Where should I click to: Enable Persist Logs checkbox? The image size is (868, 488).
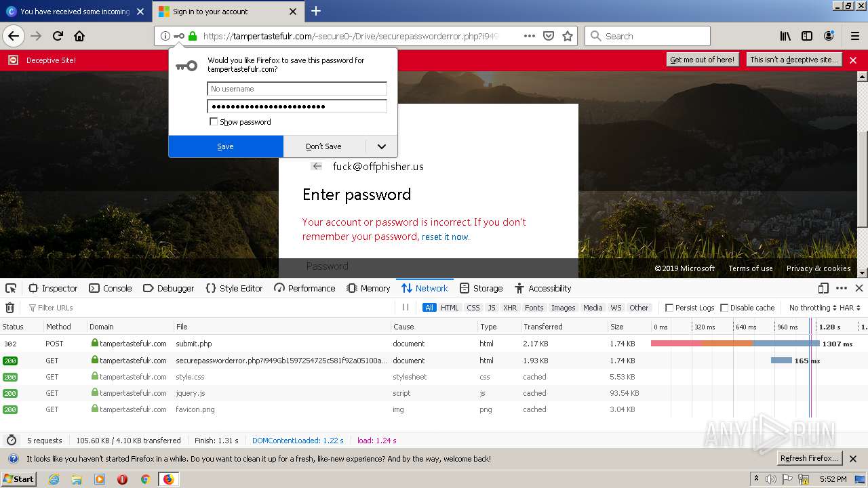[x=669, y=308]
